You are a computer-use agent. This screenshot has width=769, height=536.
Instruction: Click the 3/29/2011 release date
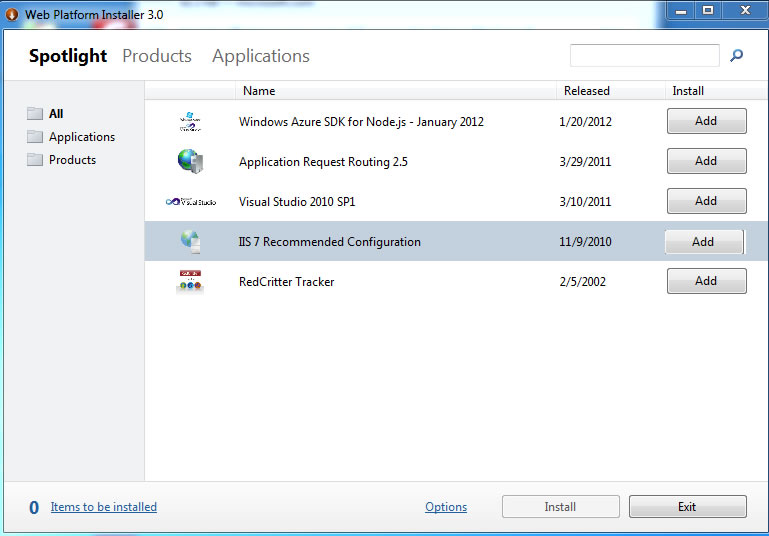585,162
